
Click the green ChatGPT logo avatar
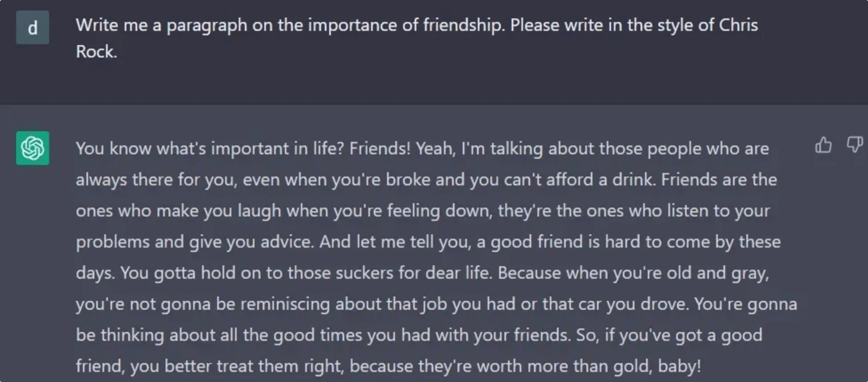(x=32, y=149)
